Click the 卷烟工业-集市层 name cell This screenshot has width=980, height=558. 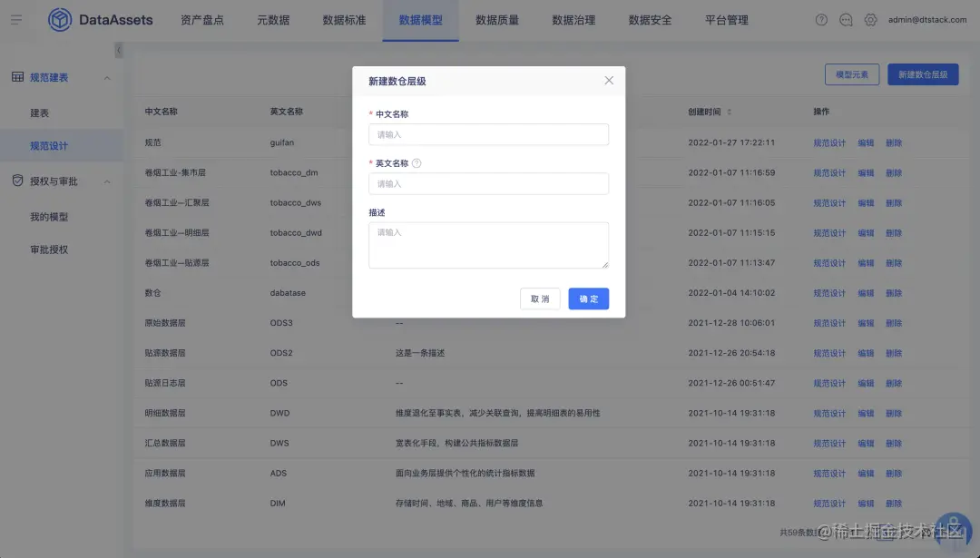pos(175,172)
